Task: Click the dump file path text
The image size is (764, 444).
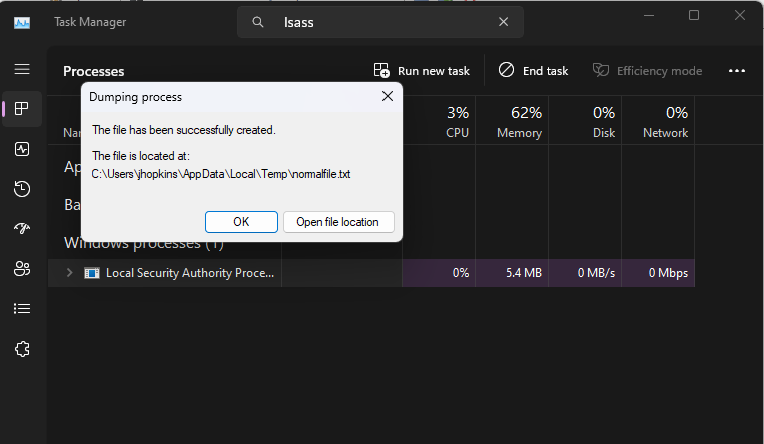Action: click(221, 174)
